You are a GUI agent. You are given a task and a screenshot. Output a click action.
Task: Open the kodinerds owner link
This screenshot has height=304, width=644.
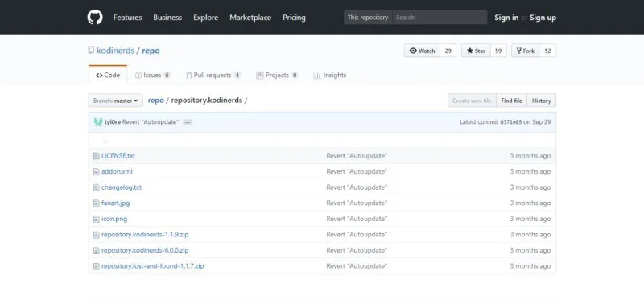point(115,51)
